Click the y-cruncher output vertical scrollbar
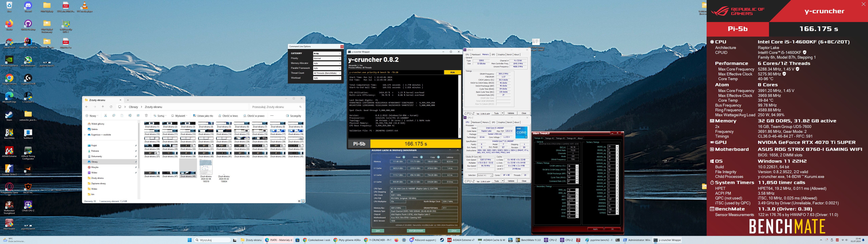This screenshot has height=244, width=868. coord(459,106)
